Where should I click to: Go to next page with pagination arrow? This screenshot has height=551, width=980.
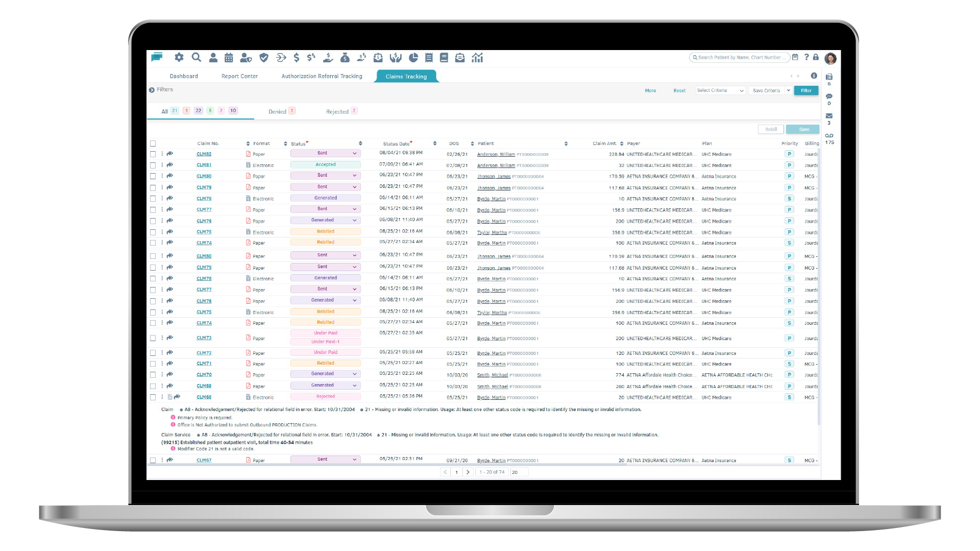(468, 472)
